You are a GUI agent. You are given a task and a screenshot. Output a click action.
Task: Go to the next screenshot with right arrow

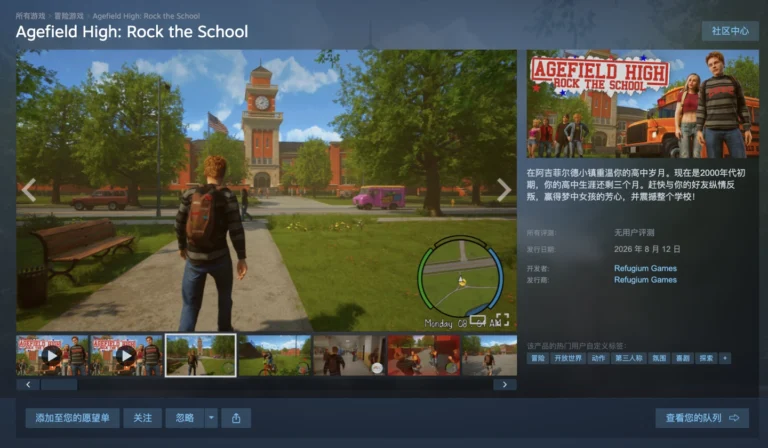tap(504, 190)
